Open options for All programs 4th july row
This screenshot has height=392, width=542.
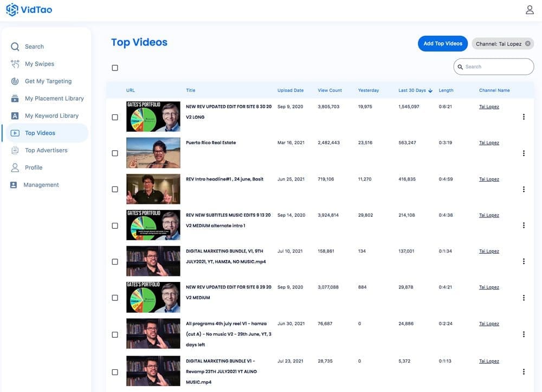(x=524, y=335)
